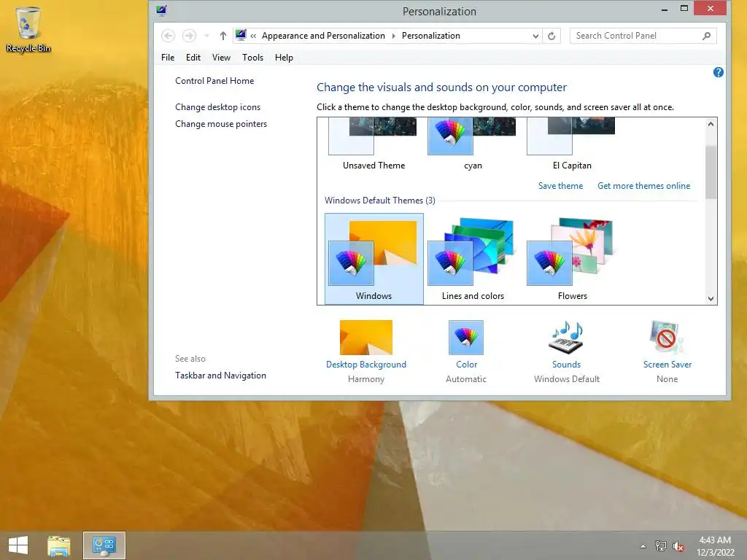Viewport: 747px width, 560px height.
Task: Open the Windows Start button
Action: pyautogui.click(x=18, y=545)
